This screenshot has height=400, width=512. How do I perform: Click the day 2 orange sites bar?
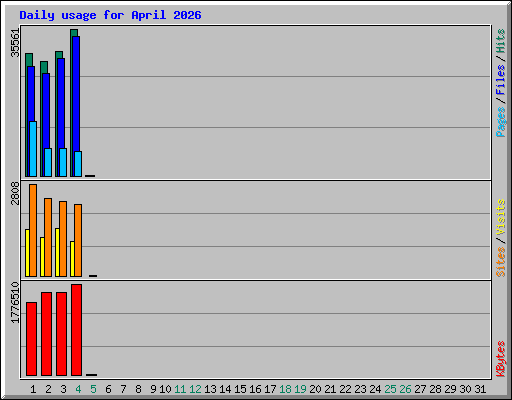[x=48, y=237]
